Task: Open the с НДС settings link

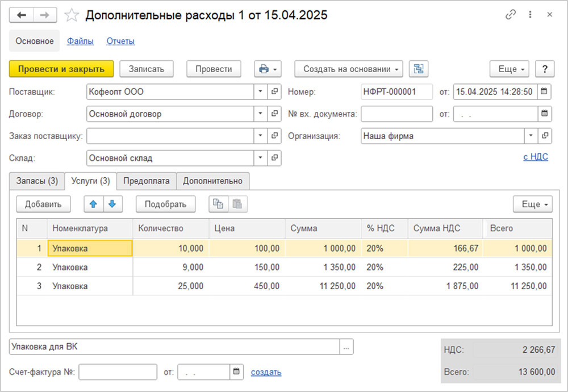Action: tap(536, 157)
